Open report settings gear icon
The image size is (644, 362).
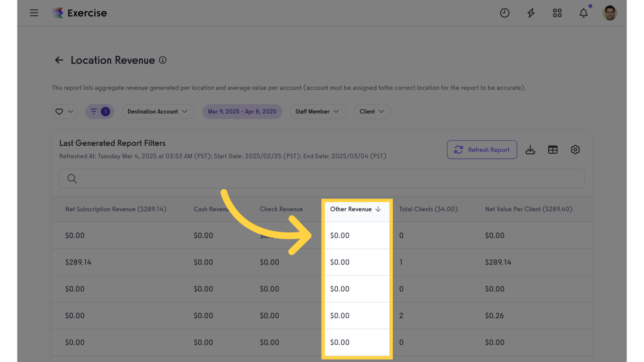pyautogui.click(x=575, y=149)
